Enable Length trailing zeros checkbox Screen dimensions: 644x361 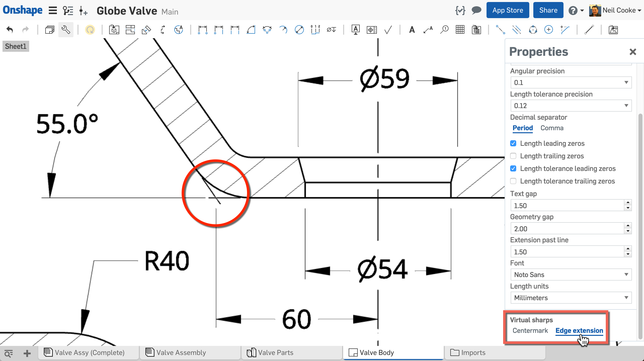pos(513,156)
